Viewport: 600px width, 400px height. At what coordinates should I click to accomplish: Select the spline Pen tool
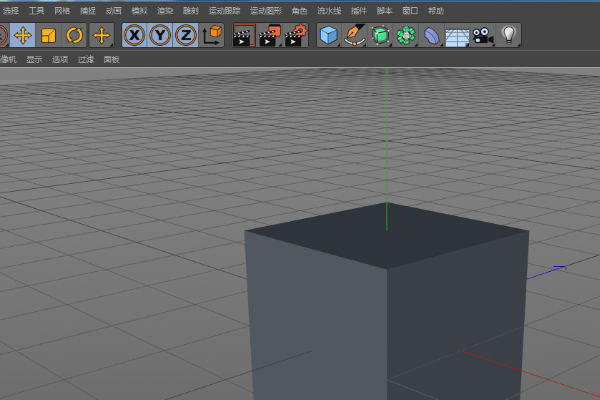coord(354,36)
